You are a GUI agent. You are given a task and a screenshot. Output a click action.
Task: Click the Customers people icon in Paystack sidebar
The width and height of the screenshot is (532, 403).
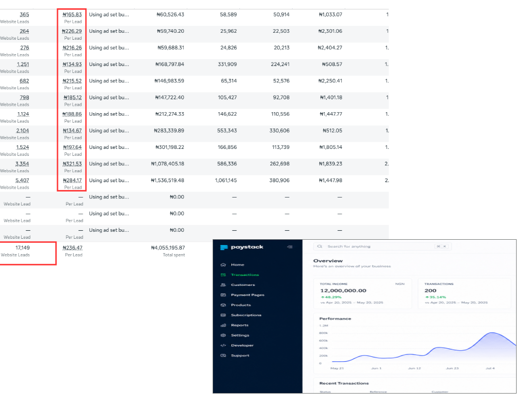pyautogui.click(x=223, y=285)
